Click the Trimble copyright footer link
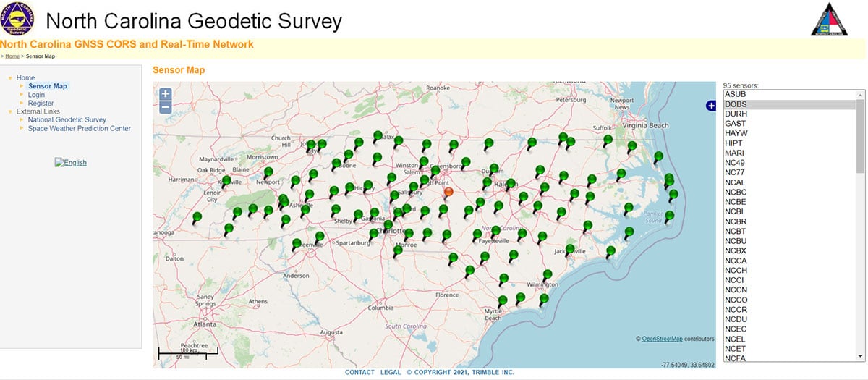868x380 pixels. [460, 372]
